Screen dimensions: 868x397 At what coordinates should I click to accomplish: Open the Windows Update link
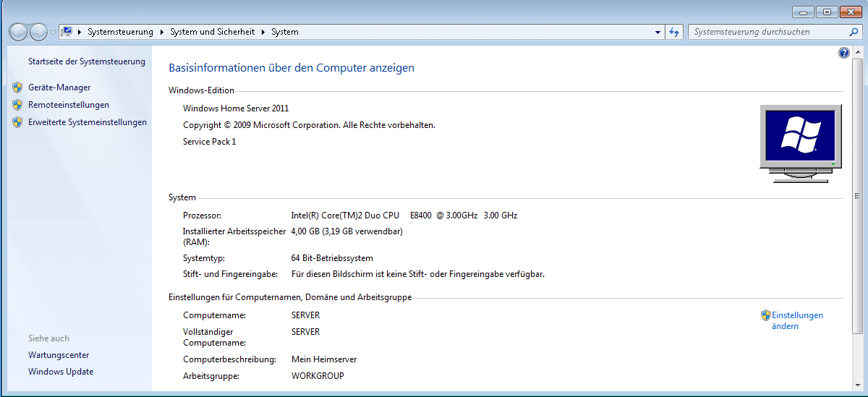click(x=61, y=372)
